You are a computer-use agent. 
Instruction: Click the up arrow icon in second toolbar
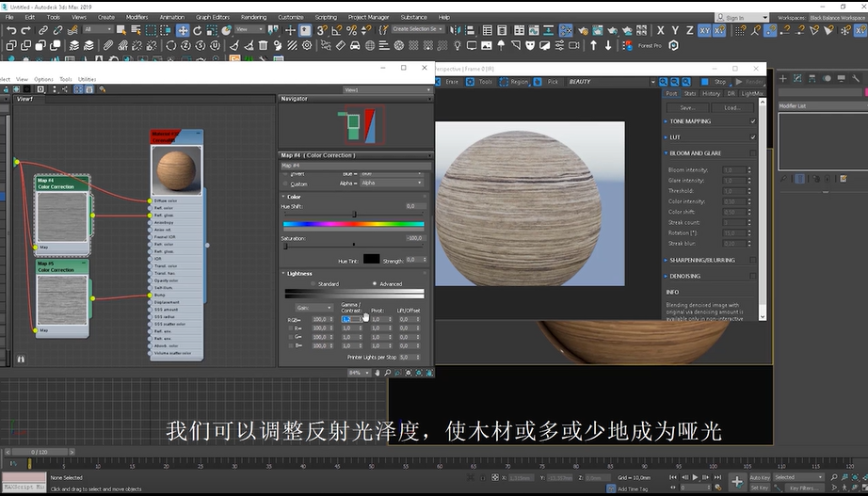tap(593, 45)
